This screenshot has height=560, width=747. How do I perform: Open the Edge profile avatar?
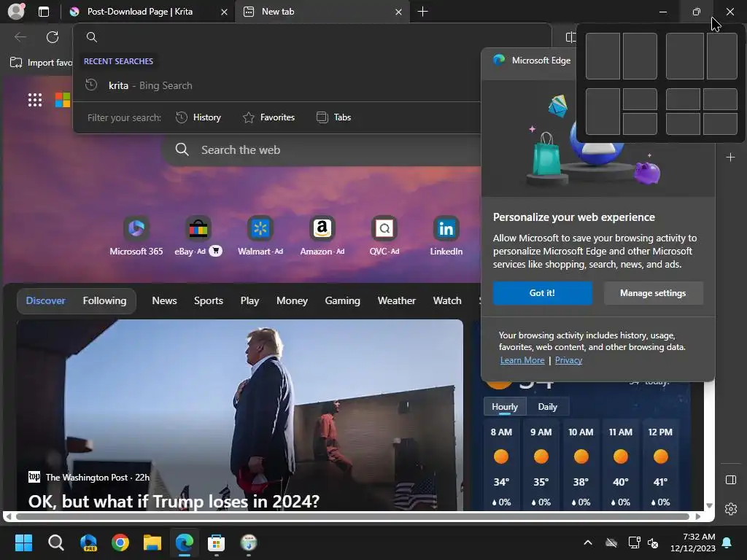coord(16,12)
